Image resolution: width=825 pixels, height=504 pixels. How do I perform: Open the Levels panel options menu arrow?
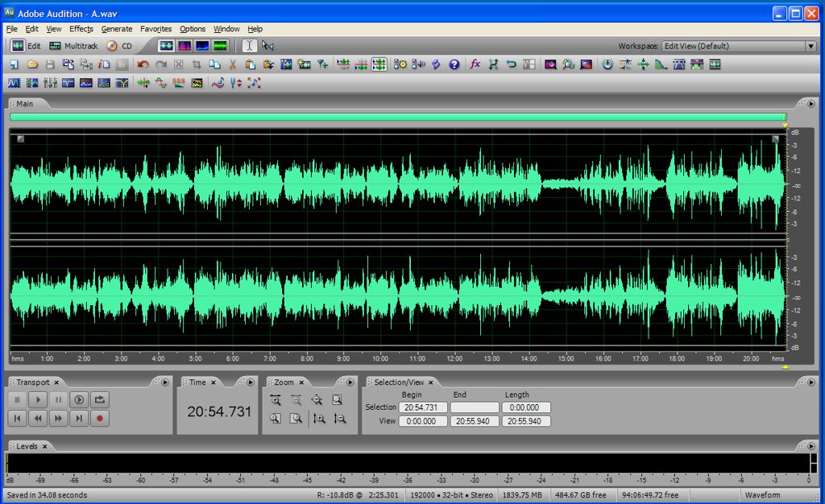pyautogui.click(x=810, y=445)
